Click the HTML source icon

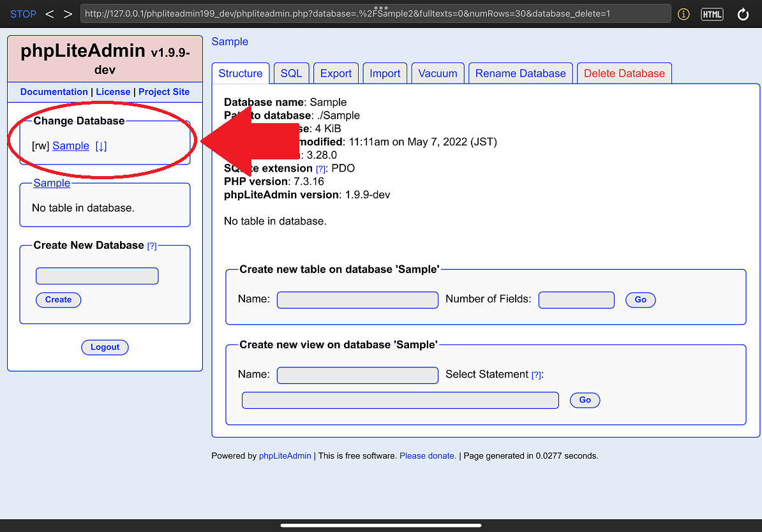[x=712, y=14]
